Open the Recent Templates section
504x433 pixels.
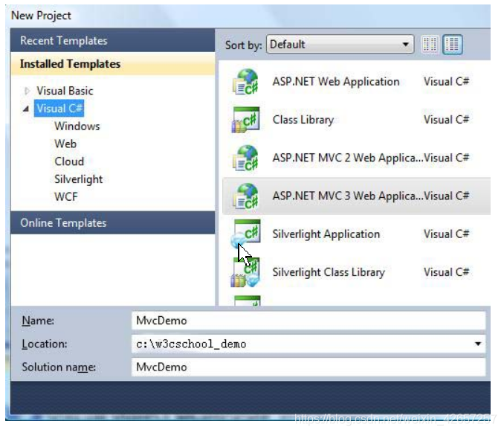pos(112,40)
